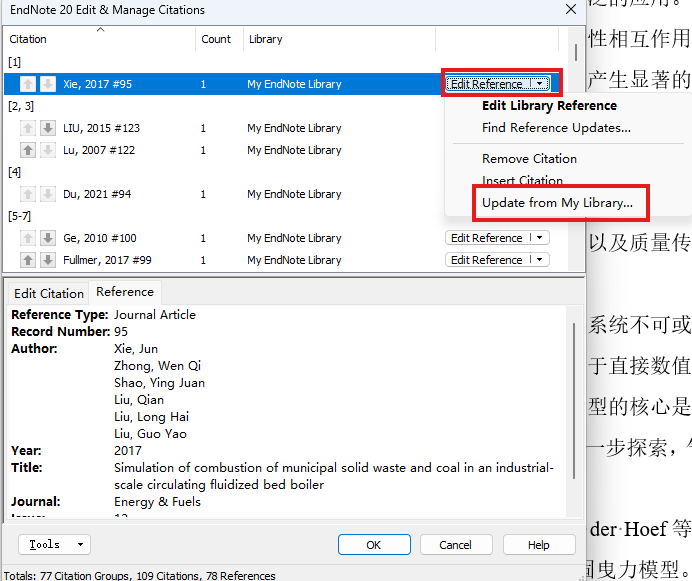The width and height of the screenshot is (692, 581).
Task: Open the Tools dropdown menu
Action: point(54,544)
